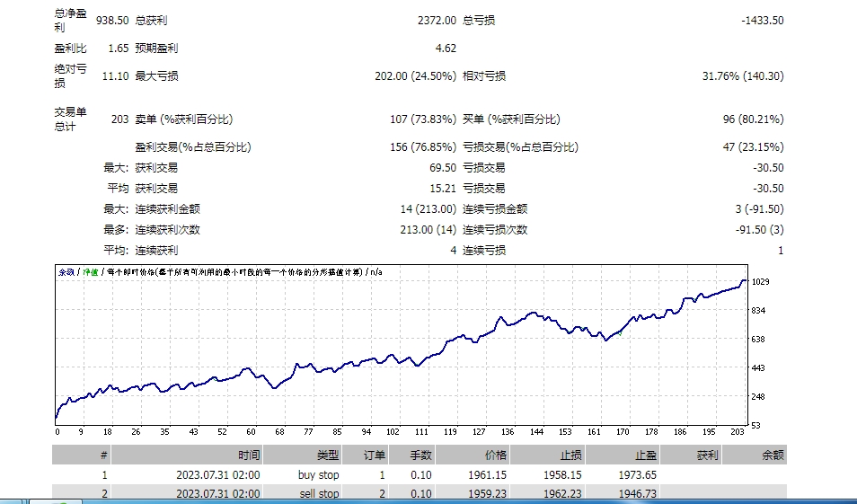Click the 余额 column header in the table
Image resolution: width=857 pixels, height=504 pixels.
point(773,455)
